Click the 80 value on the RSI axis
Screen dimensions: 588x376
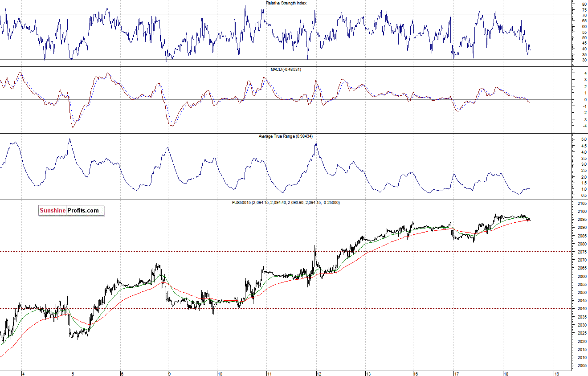pyautogui.click(x=584, y=4)
